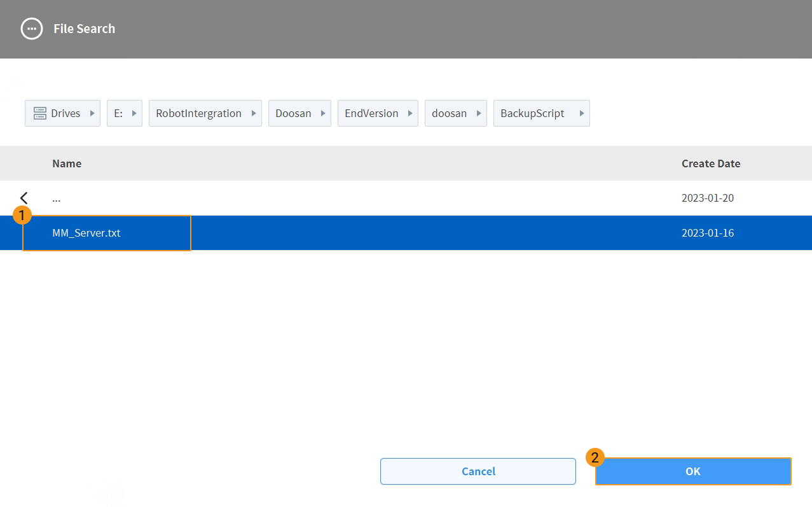The width and height of the screenshot is (812, 507).
Task: Expand the arrow beside capitalized Doosan
Action: 323,113
